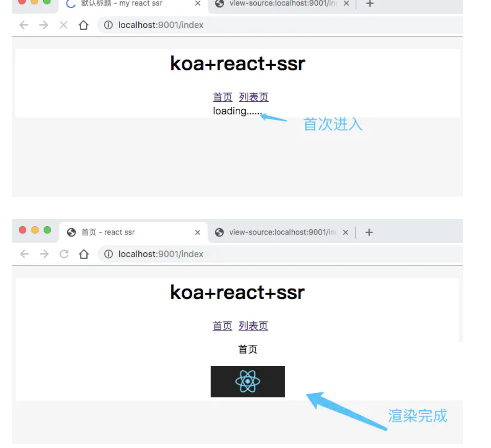
Task: Click the 列表页 link on the rendered page
Action: tap(253, 326)
